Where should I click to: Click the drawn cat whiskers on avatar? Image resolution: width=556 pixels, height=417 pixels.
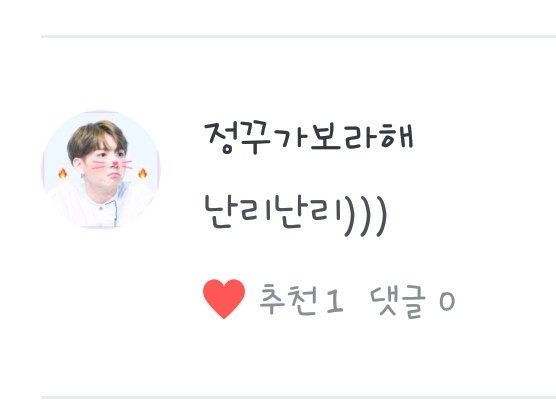tap(112, 165)
